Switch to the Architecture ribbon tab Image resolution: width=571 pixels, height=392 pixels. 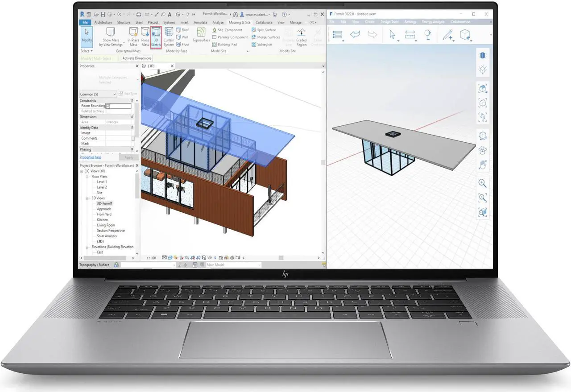(x=103, y=22)
